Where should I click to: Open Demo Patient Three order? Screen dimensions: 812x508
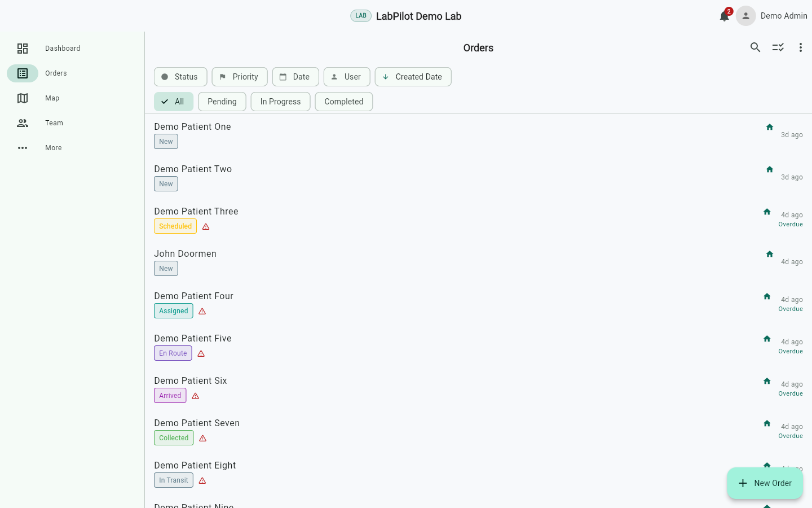[x=478, y=219]
